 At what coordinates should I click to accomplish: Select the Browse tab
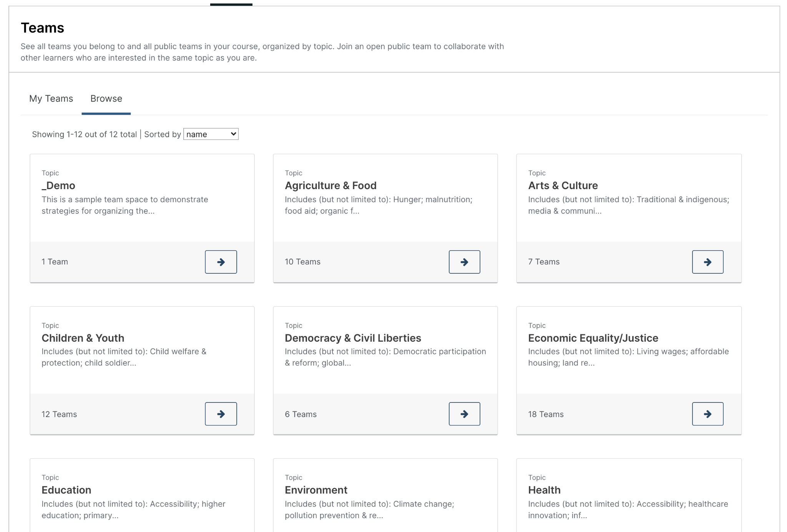coord(106,99)
